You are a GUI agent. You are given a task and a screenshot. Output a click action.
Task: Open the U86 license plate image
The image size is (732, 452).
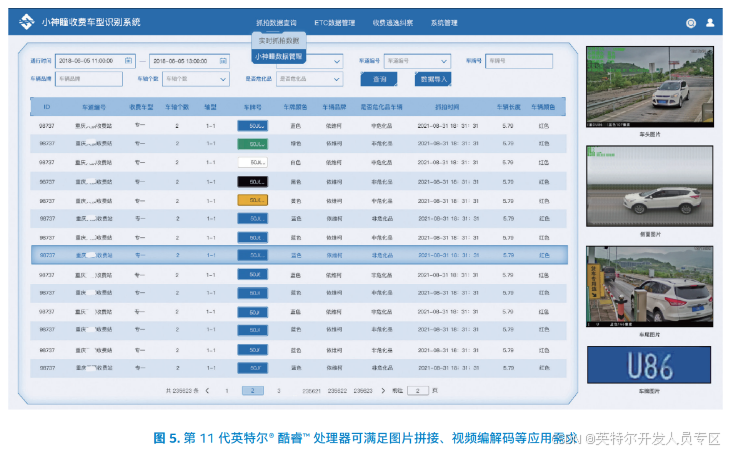pyautogui.click(x=649, y=365)
